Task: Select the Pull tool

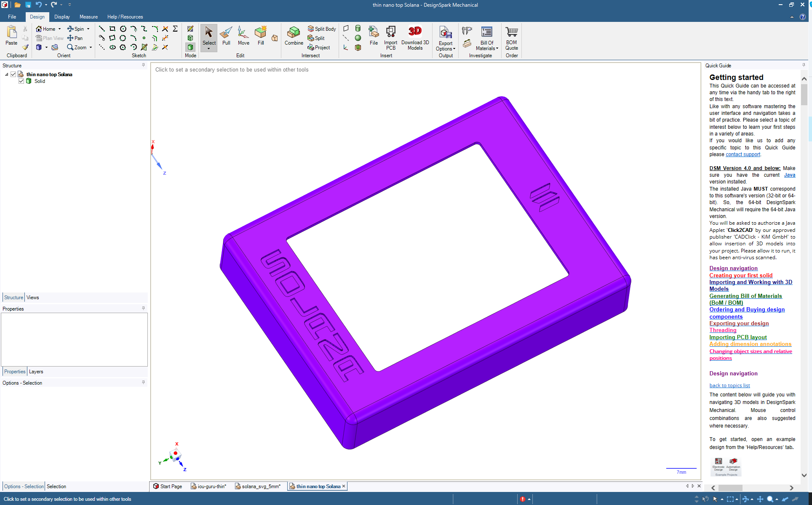Action: tap(226, 35)
